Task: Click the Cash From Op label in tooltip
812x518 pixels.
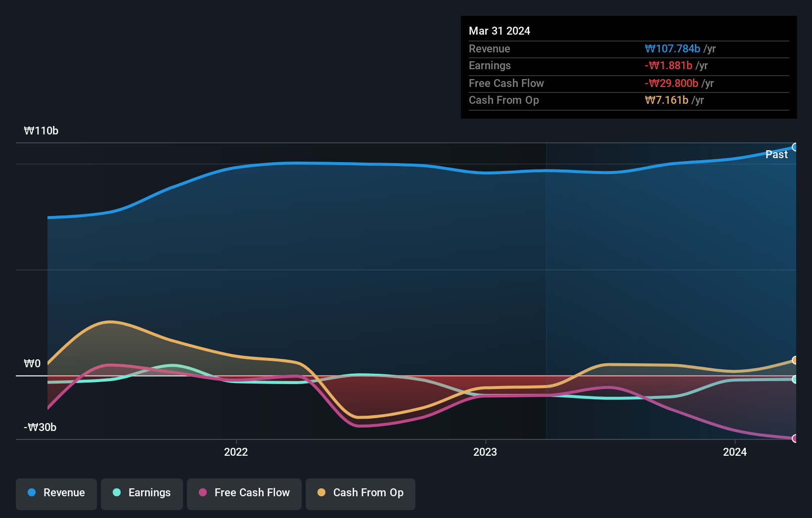Action: coord(504,100)
